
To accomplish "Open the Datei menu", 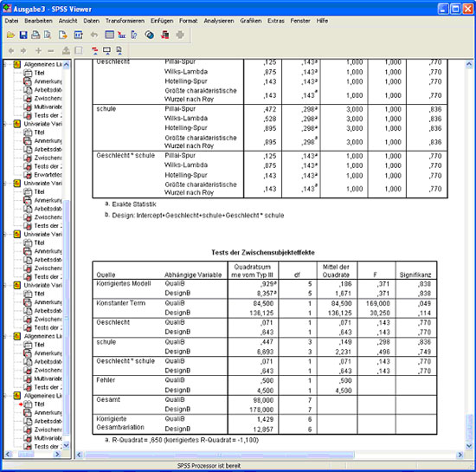I will 11,21.
